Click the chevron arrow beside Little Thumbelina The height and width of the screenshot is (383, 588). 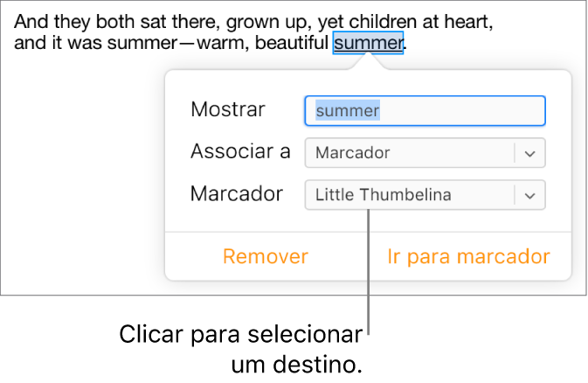[x=529, y=195]
